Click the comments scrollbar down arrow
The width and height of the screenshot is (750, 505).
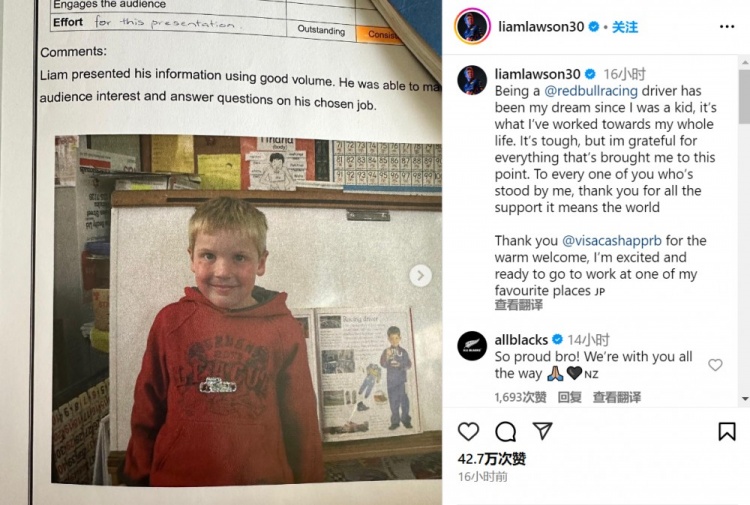pyautogui.click(x=745, y=398)
